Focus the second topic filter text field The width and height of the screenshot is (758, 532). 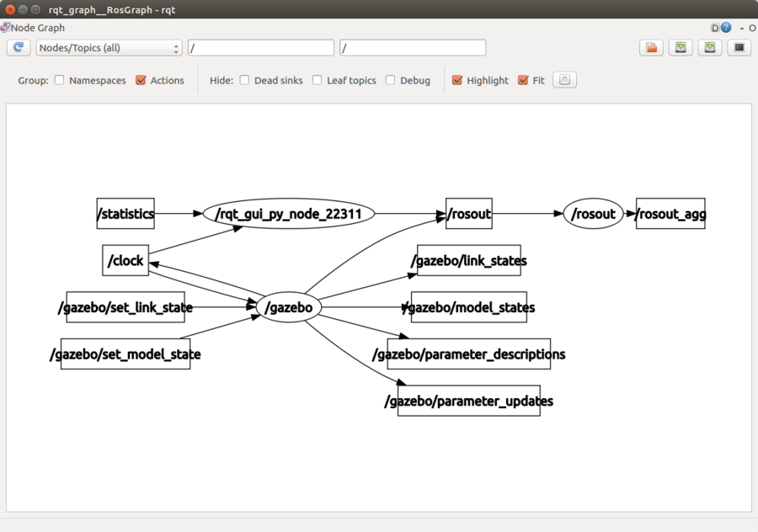[x=413, y=47]
